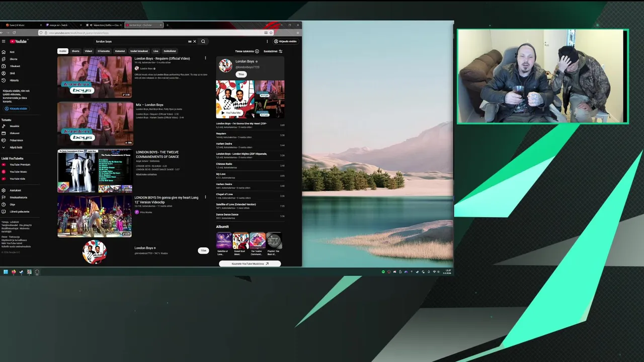
Task: Select the Katsotut filter chip
Action: [120, 51]
